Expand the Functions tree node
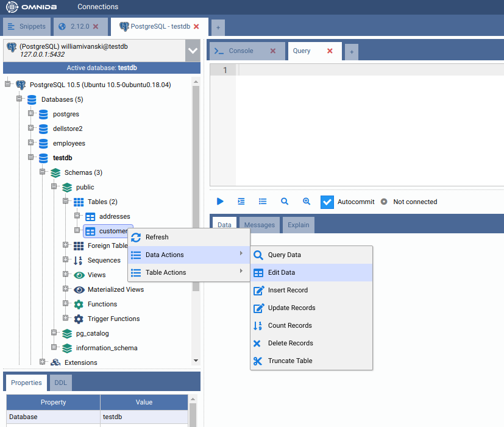Image resolution: width=504 pixels, height=427 pixels. (66, 304)
